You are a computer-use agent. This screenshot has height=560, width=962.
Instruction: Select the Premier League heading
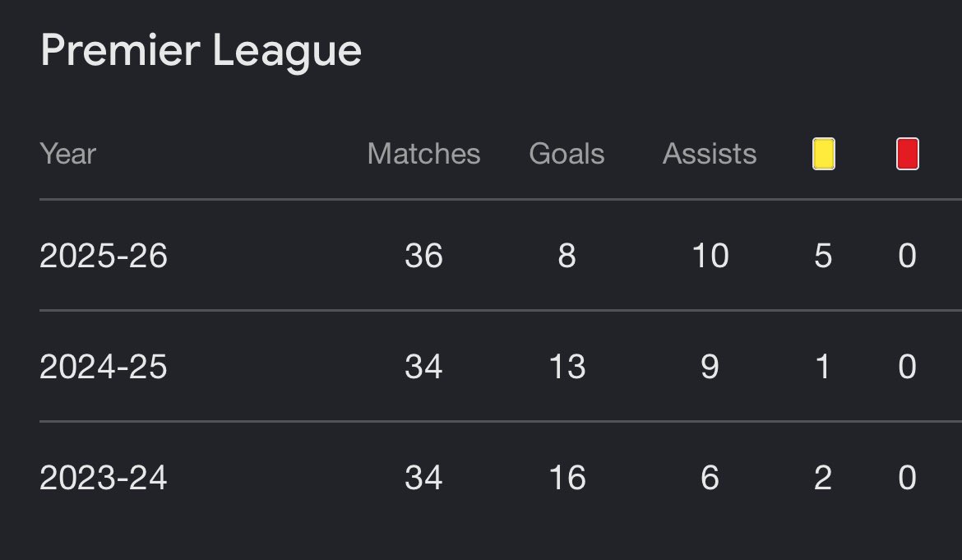click(201, 51)
